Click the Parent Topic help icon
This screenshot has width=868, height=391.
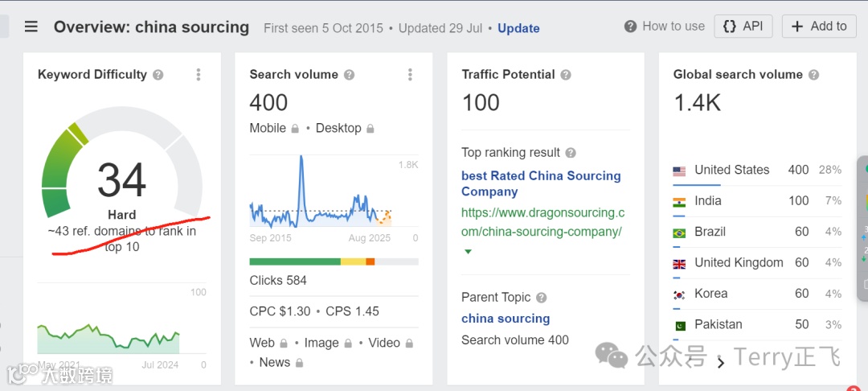point(542,298)
